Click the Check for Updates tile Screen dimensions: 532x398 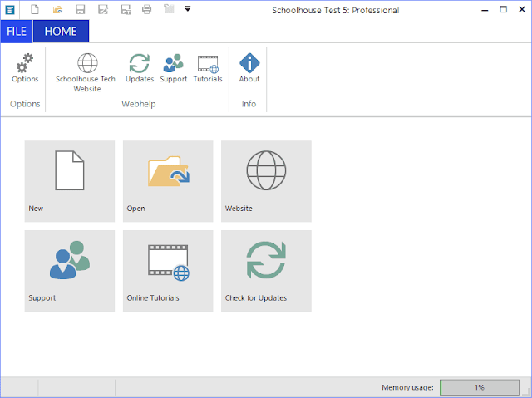(266, 271)
